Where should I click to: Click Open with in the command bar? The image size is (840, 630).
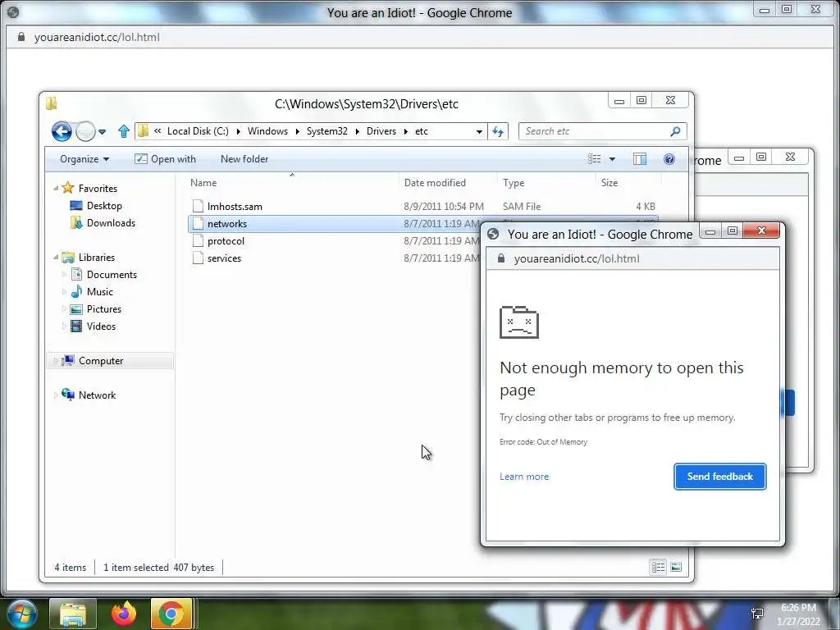pyautogui.click(x=165, y=159)
